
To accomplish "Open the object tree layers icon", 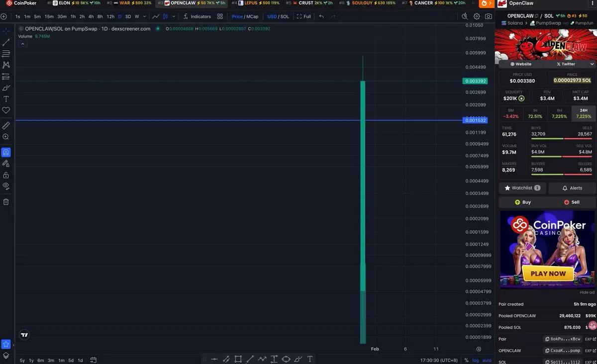I will tap(6, 356).
